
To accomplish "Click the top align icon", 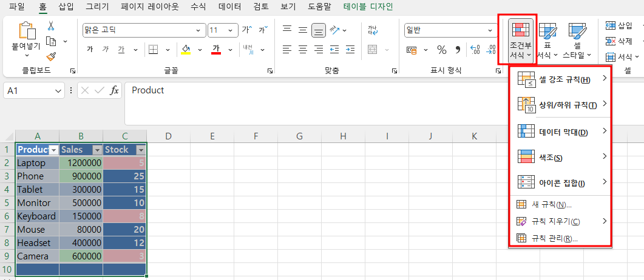I will (x=287, y=30).
